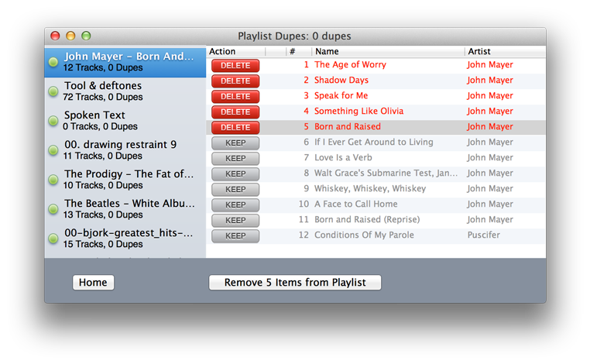Click green dot beside 00. drawing restraint 9
590x364 pixels.
point(53,150)
